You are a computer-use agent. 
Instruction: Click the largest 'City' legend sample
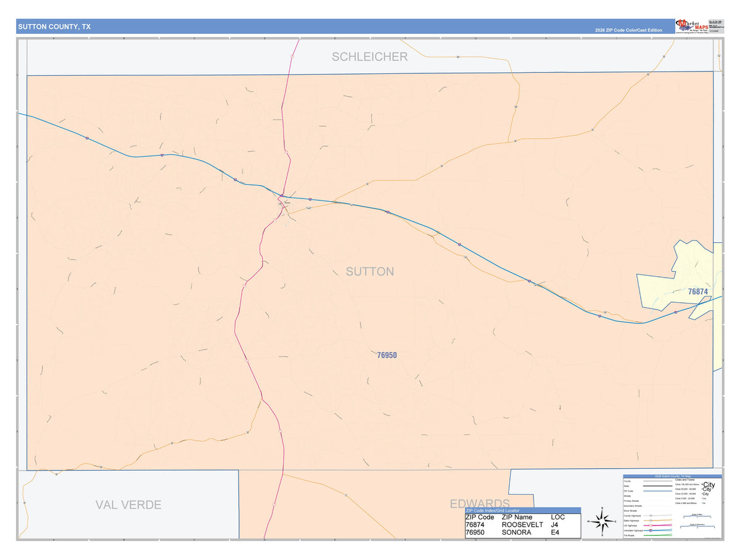tap(708, 485)
